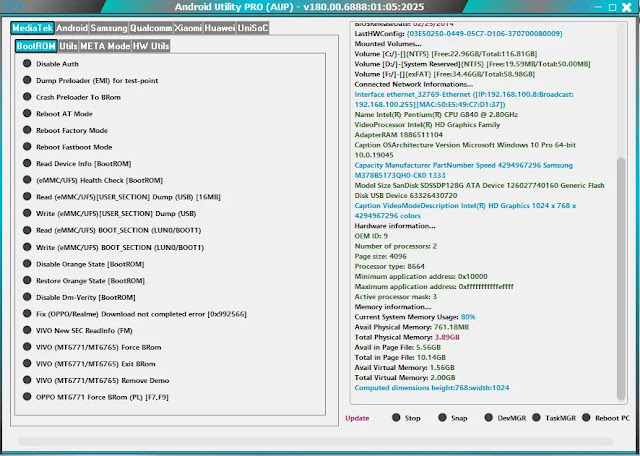Open the Android tab
This screenshot has width=640, height=456.
pos(72,28)
